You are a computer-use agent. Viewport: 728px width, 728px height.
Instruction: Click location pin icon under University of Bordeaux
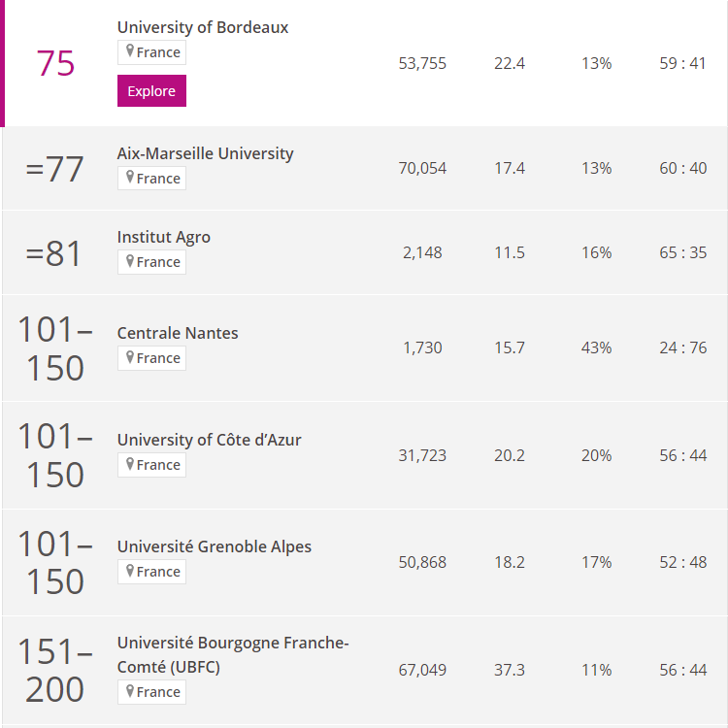[130, 51]
